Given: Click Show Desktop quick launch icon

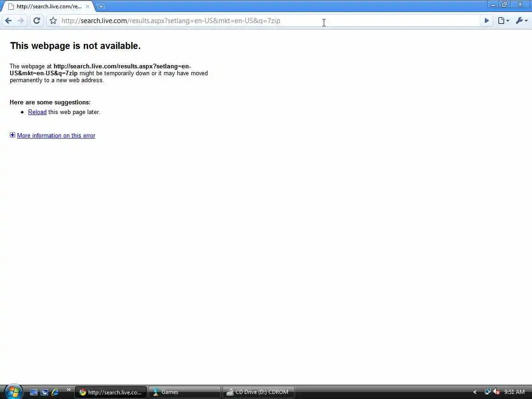Looking at the screenshot, I should pos(34,392).
